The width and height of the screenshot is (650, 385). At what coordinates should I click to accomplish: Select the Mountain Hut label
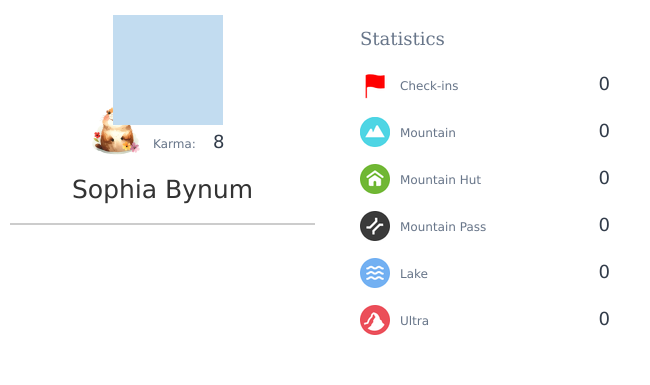440,179
